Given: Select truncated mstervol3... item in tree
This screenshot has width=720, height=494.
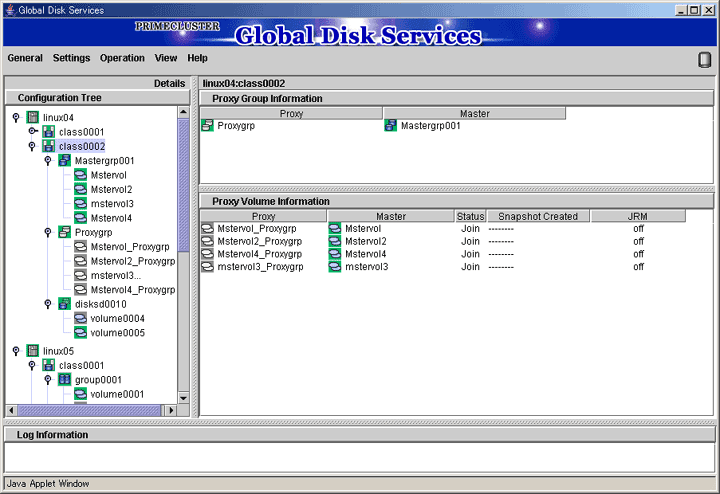Looking at the screenshot, I should point(116,275).
